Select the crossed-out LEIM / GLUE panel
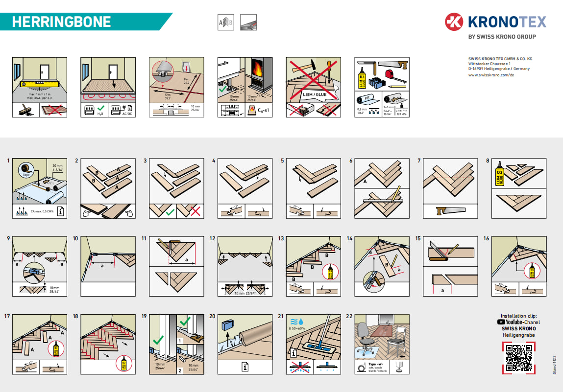563x392 pixels. [x=314, y=87]
